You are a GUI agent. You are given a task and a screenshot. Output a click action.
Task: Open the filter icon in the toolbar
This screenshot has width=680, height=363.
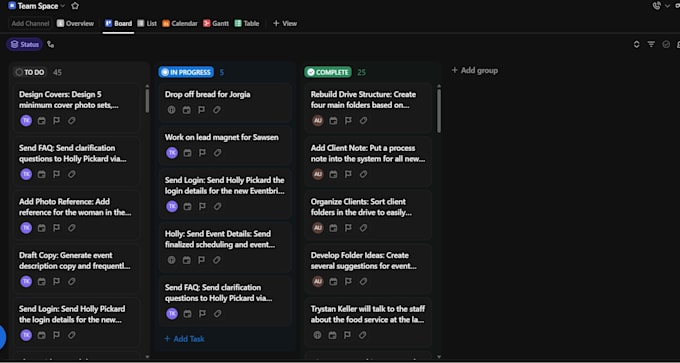tap(651, 44)
